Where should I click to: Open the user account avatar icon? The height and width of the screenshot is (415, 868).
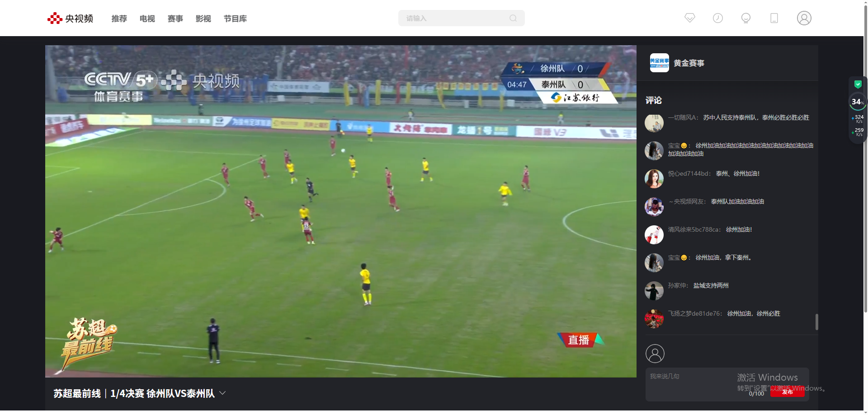click(x=804, y=18)
